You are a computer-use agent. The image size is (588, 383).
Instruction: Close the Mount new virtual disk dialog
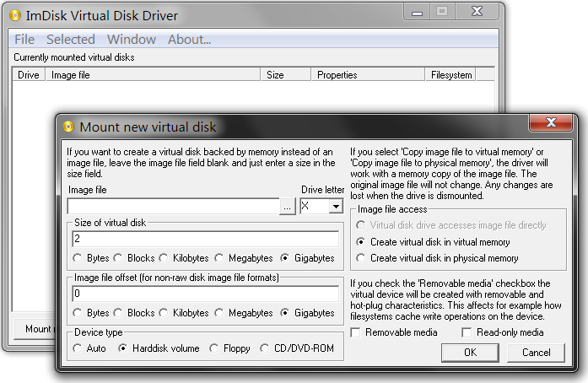[551, 123]
